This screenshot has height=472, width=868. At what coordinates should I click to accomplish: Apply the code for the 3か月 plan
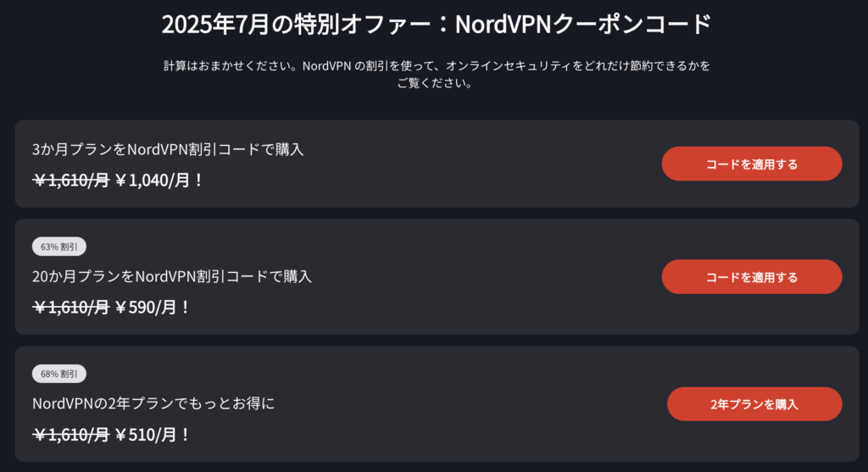(752, 164)
